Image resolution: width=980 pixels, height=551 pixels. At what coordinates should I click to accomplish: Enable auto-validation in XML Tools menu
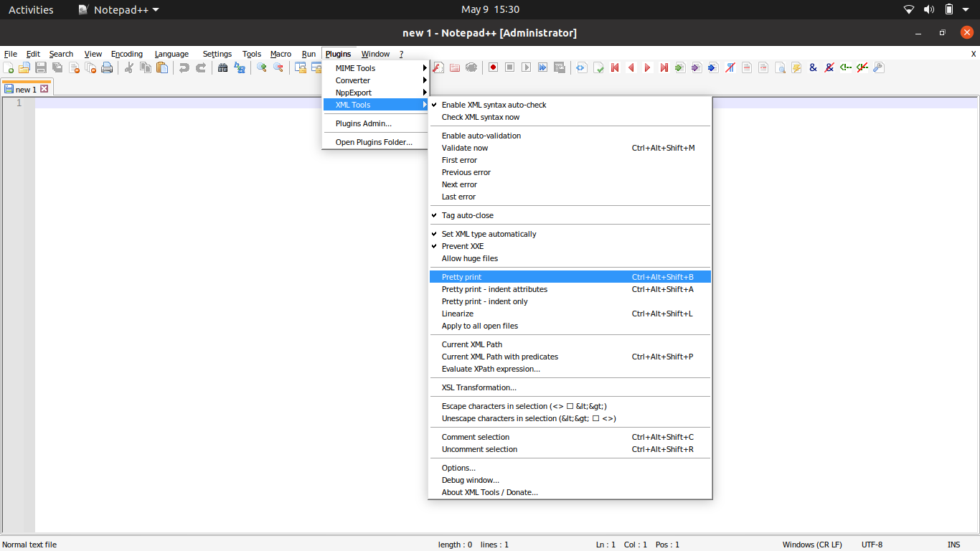pos(481,136)
